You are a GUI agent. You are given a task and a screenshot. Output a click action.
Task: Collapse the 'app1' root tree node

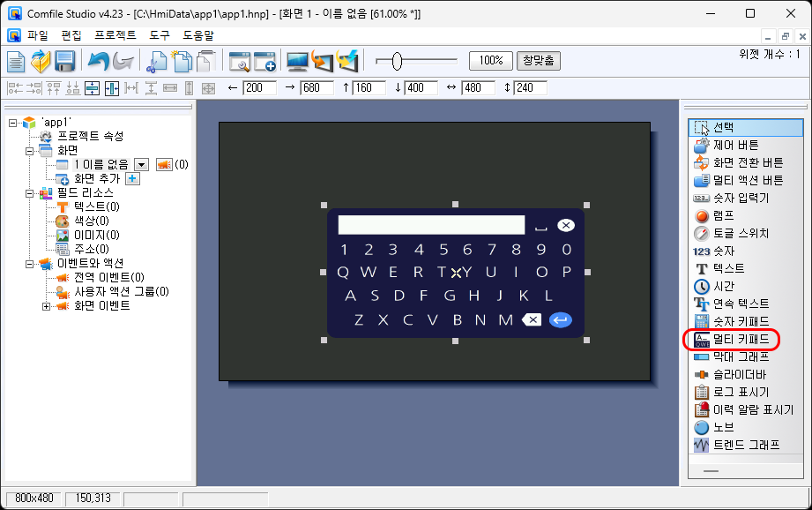click(x=13, y=123)
